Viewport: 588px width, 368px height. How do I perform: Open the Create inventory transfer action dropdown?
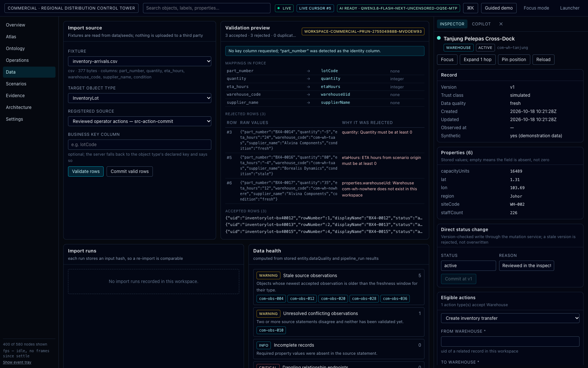510,318
